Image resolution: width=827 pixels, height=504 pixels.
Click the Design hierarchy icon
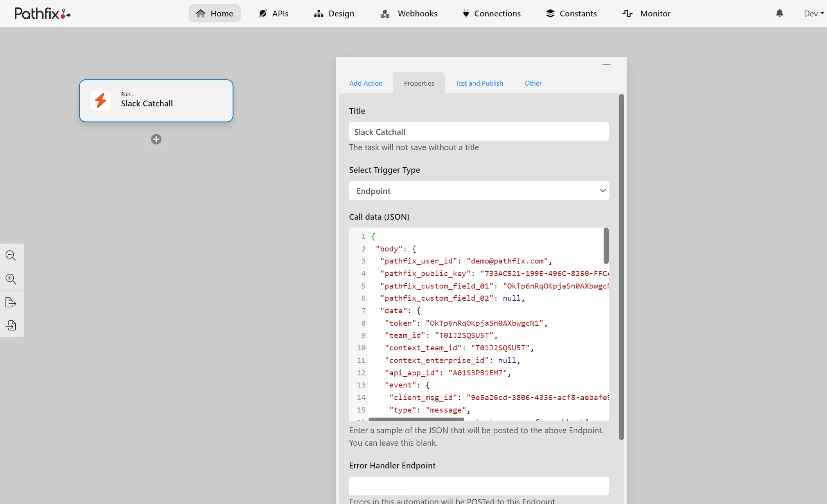coord(319,13)
